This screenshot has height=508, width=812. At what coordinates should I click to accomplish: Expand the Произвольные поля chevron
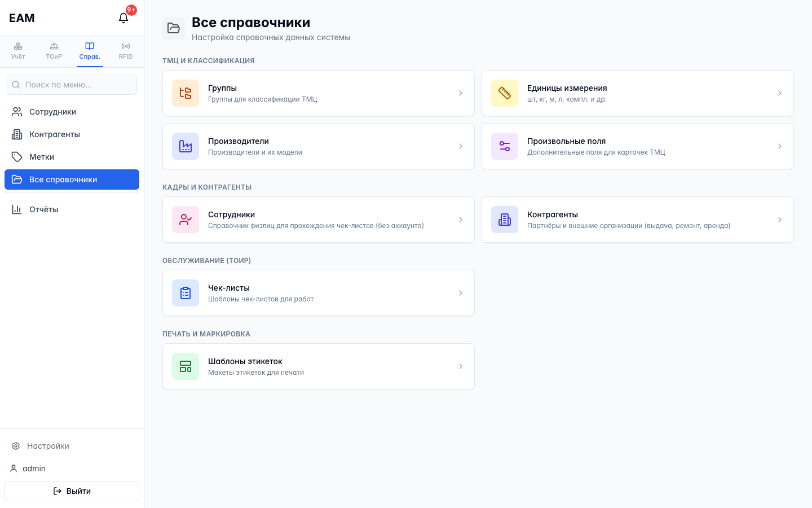pos(780,146)
